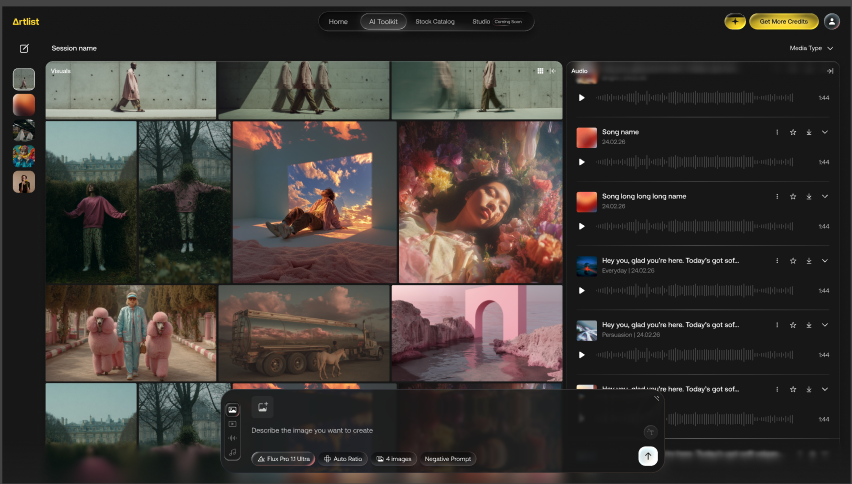Click the Negative Prompt button
Viewport: 852px width, 484px height.
[448, 459]
